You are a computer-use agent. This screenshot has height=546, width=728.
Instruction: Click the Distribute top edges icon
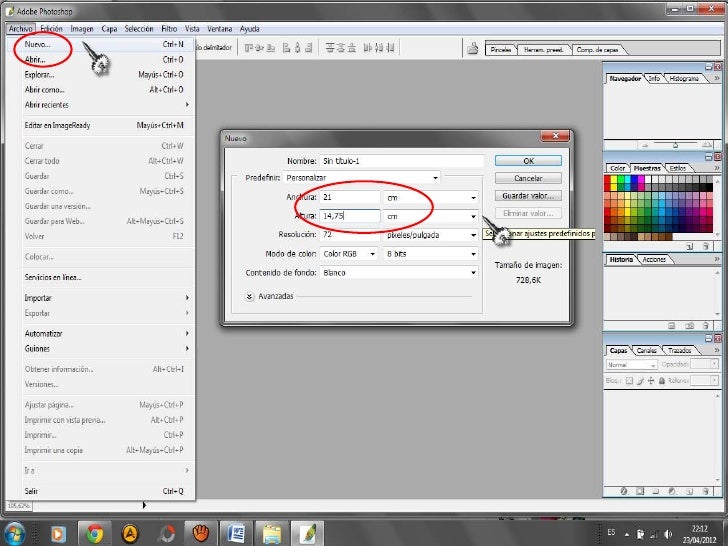tap(330, 48)
